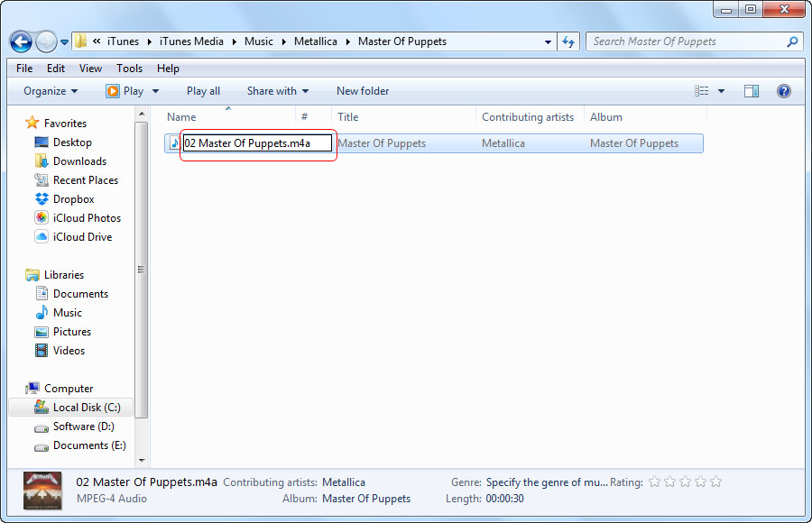Click the Metallica contributing artists value in details pane

point(344,482)
